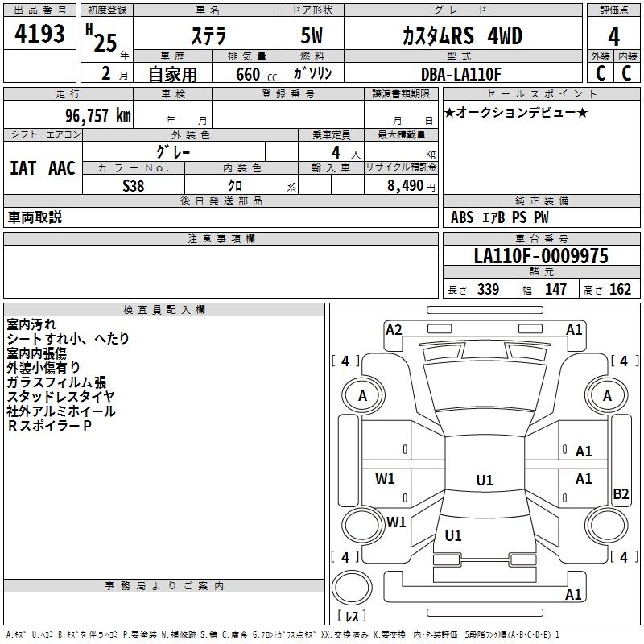Select the exterior color グレー
This screenshot has height=644, width=644.
coord(173,152)
